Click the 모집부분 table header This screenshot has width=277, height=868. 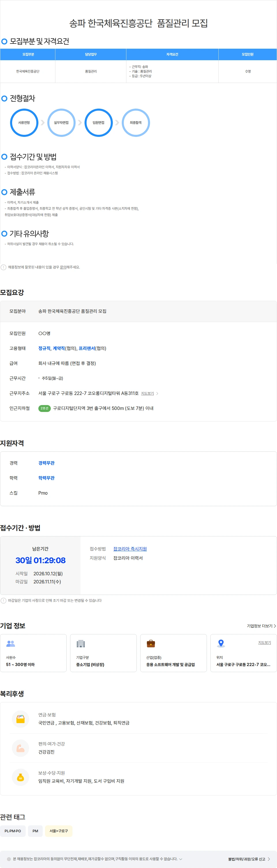[28, 54]
